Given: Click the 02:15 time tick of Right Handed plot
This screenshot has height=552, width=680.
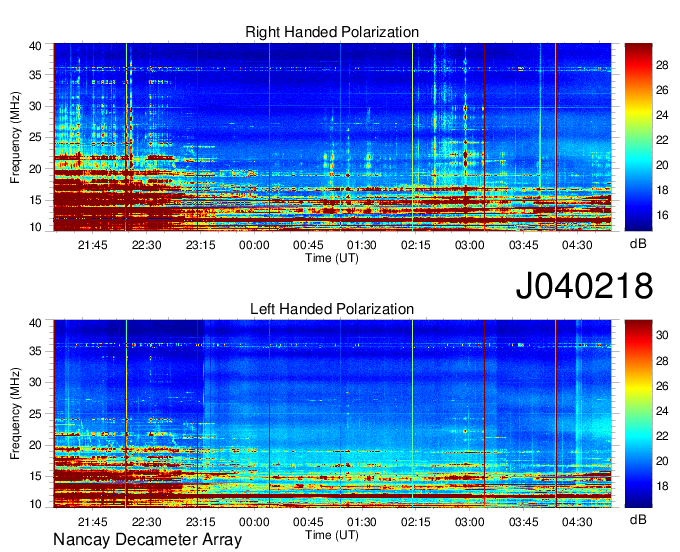Looking at the screenshot, I should click(x=415, y=245).
